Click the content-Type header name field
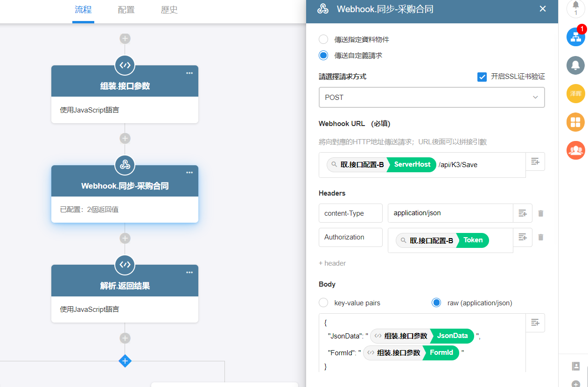The image size is (588, 387). 350,213
